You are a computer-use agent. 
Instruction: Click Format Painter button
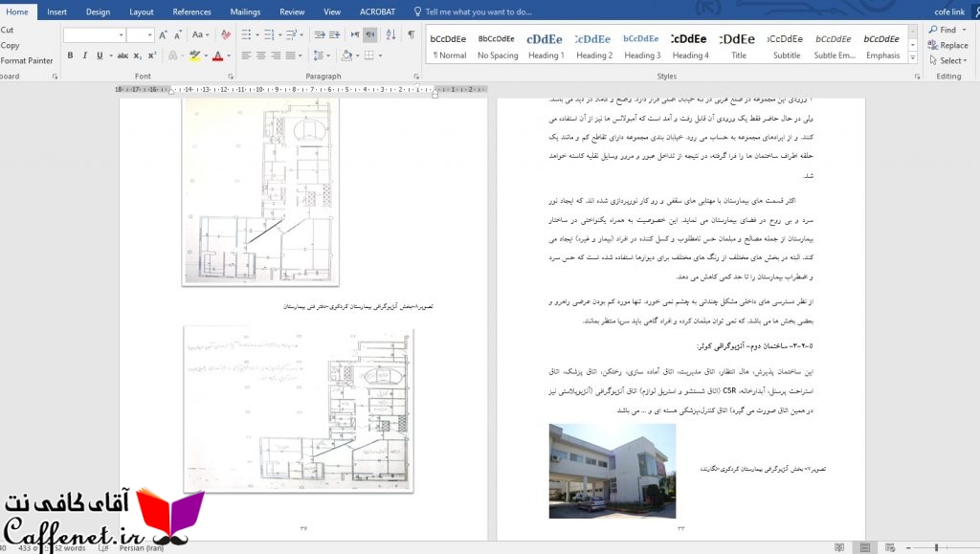[26, 60]
